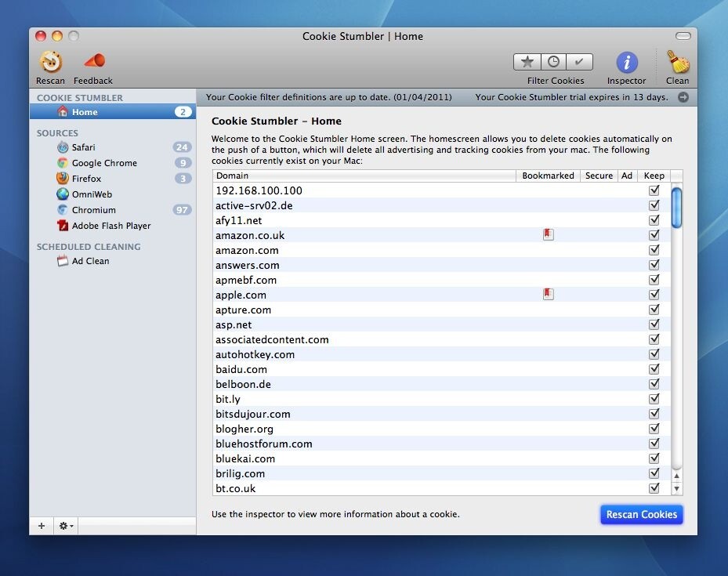Toggle Keep checkbox for bt.co.uk
This screenshot has width=728, height=576.
pos(654,487)
